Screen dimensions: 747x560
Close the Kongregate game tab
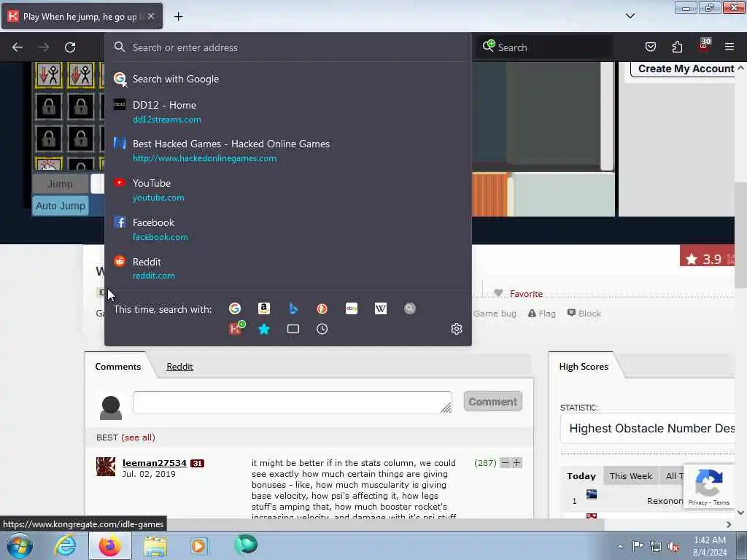pos(150,16)
